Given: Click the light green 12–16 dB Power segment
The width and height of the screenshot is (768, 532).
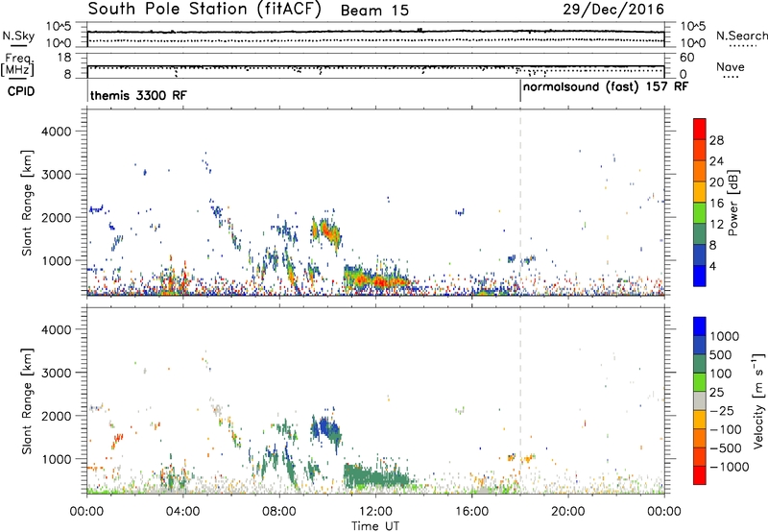Looking at the screenshot, I should [x=700, y=213].
